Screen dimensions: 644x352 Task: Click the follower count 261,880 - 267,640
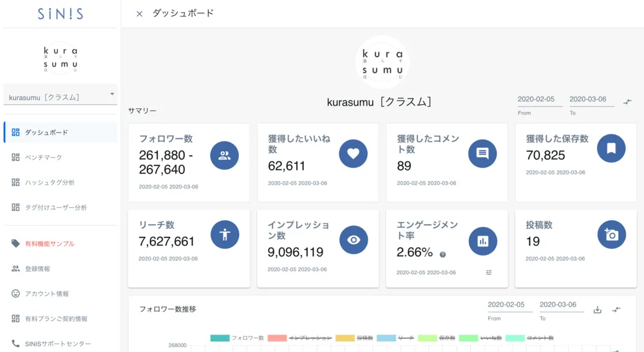[166, 162]
